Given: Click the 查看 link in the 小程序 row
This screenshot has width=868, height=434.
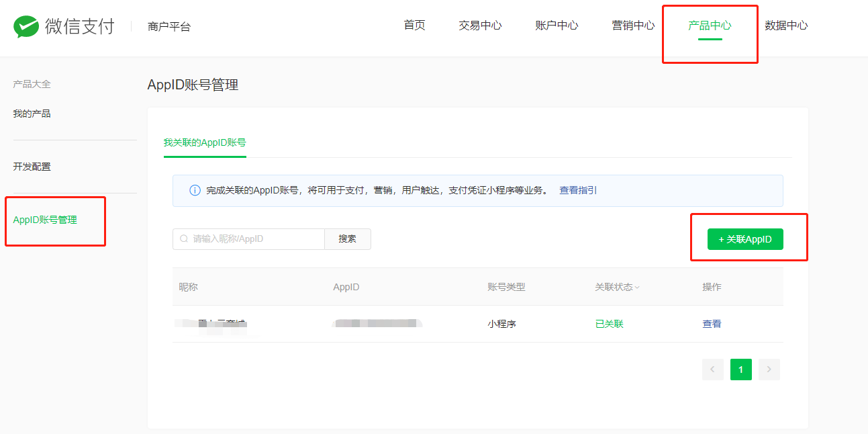Looking at the screenshot, I should coord(712,324).
